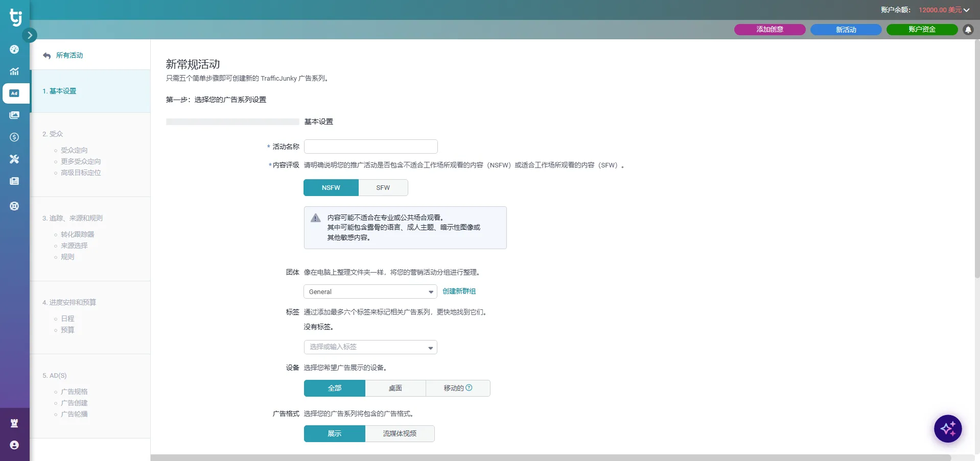Open the news icon in sidebar
This screenshot has width=980, height=461.
click(x=14, y=181)
